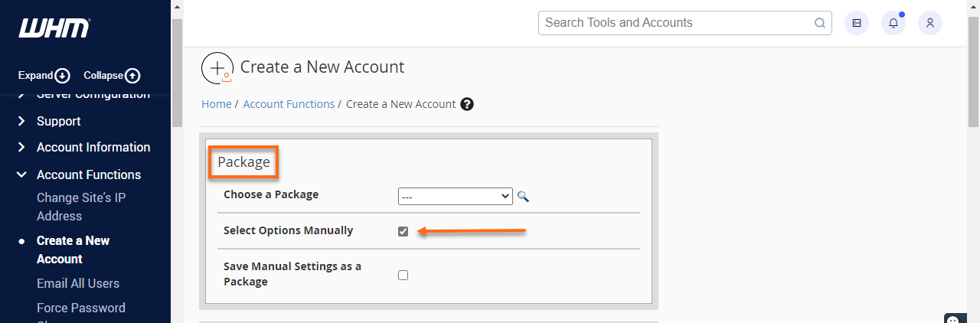Click the Choose a Package label

tap(271, 194)
